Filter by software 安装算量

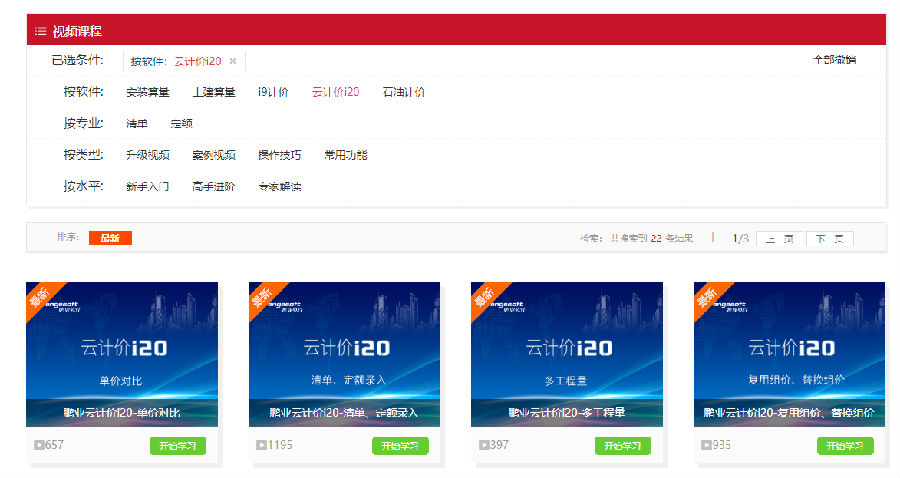pos(148,93)
